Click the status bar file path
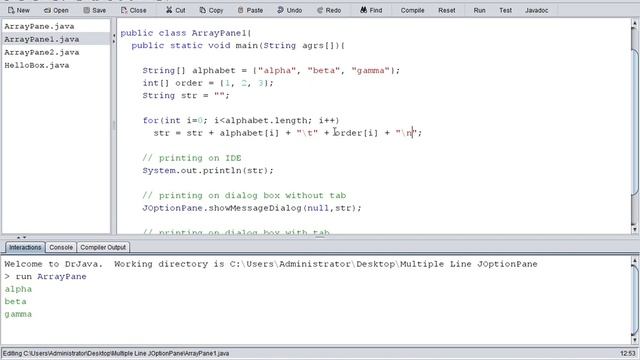640x360 pixels. pyautogui.click(x=116, y=353)
